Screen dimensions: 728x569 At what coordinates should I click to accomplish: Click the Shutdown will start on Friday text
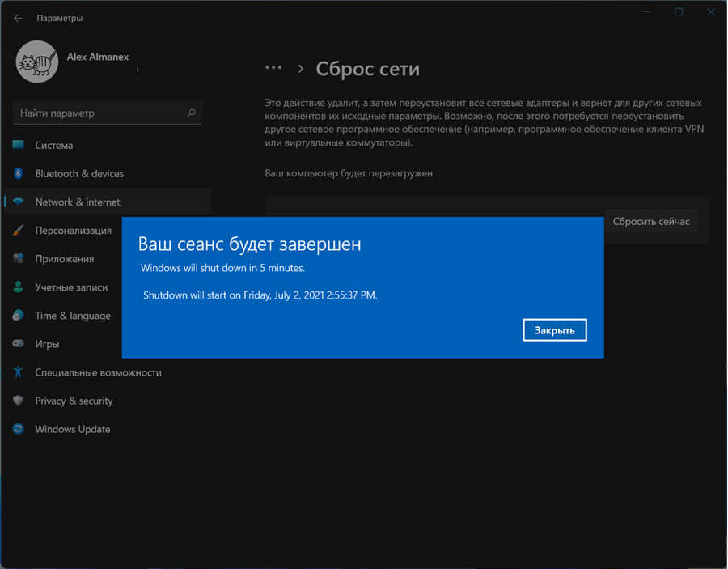coord(260,295)
